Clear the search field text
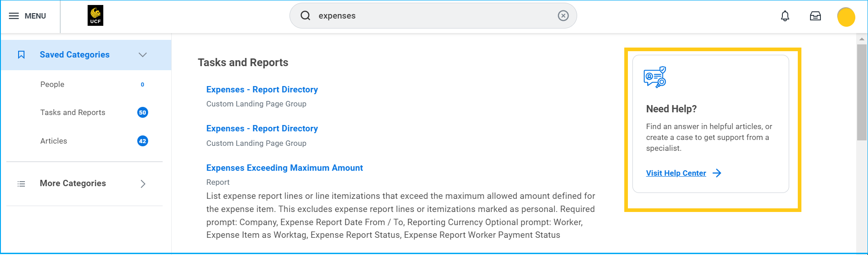The height and width of the screenshot is (255, 868). (563, 16)
